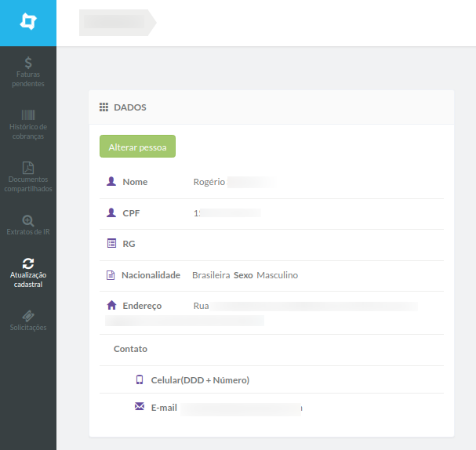Select the Atualização cadastral refresh icon
This screenshot has width=476, height=450.
(28, 263)
